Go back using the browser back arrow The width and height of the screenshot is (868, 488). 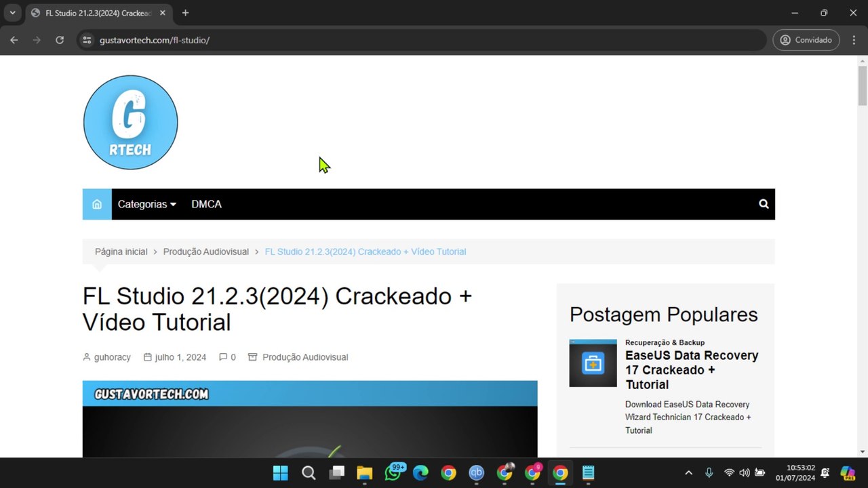point(14,40)
